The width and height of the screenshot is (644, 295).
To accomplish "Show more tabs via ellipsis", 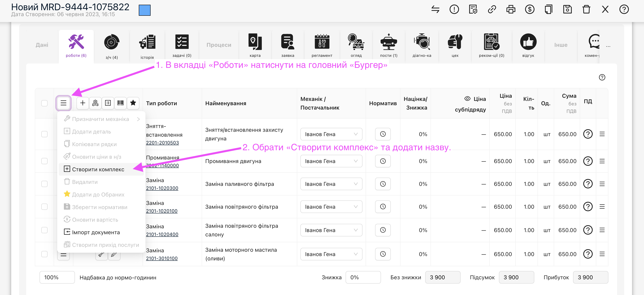I will click(x=608, y=46).
